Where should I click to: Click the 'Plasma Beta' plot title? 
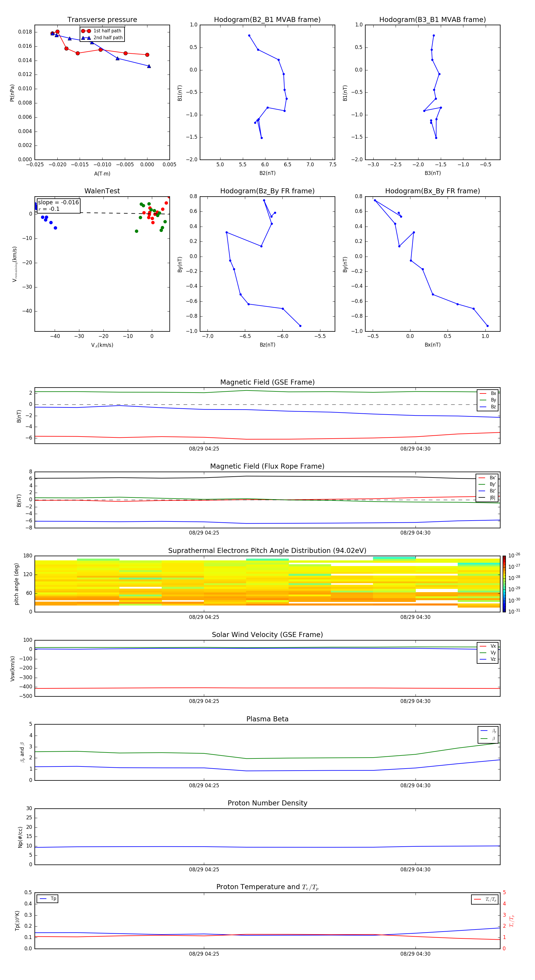(267, 719)
